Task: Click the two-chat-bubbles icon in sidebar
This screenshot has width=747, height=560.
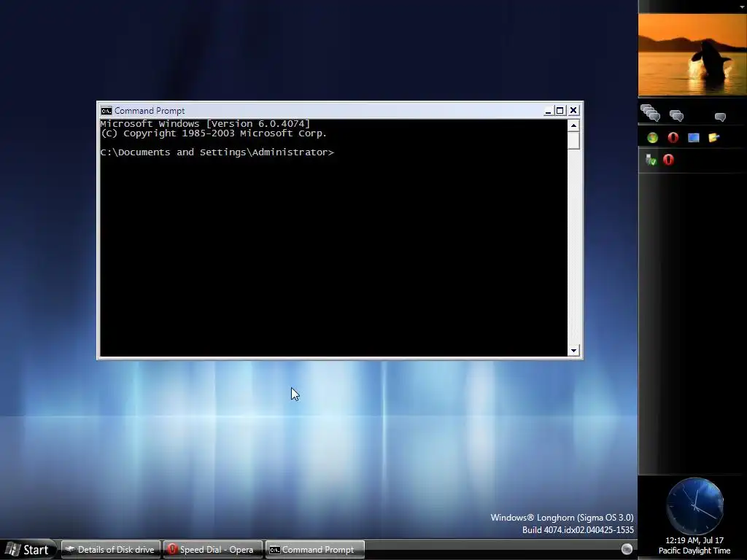Action: 676,116
